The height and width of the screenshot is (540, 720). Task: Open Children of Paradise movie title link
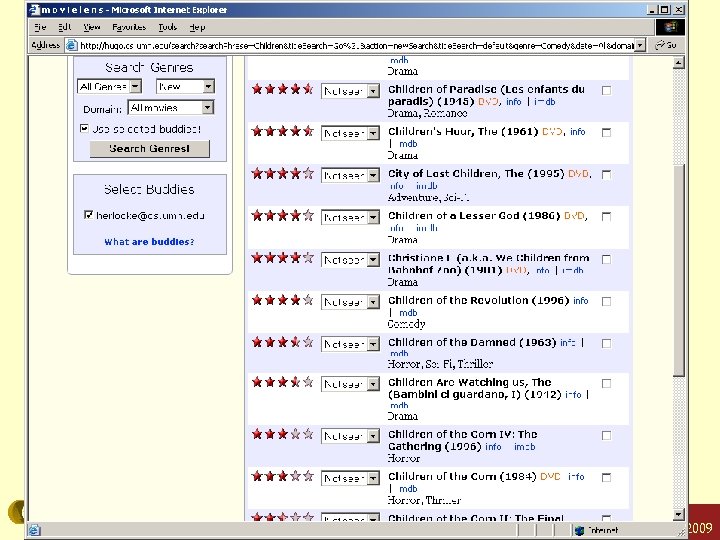(x=486, y=95)
